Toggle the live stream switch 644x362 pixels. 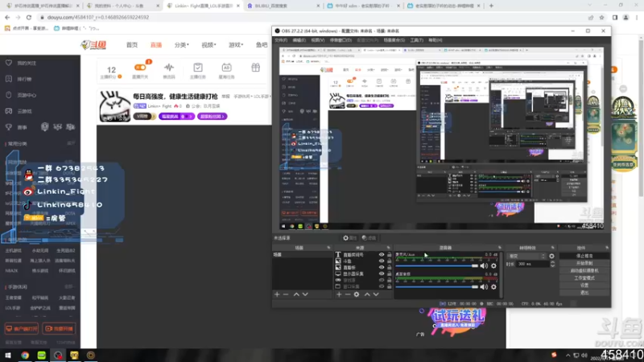(140, 68)
